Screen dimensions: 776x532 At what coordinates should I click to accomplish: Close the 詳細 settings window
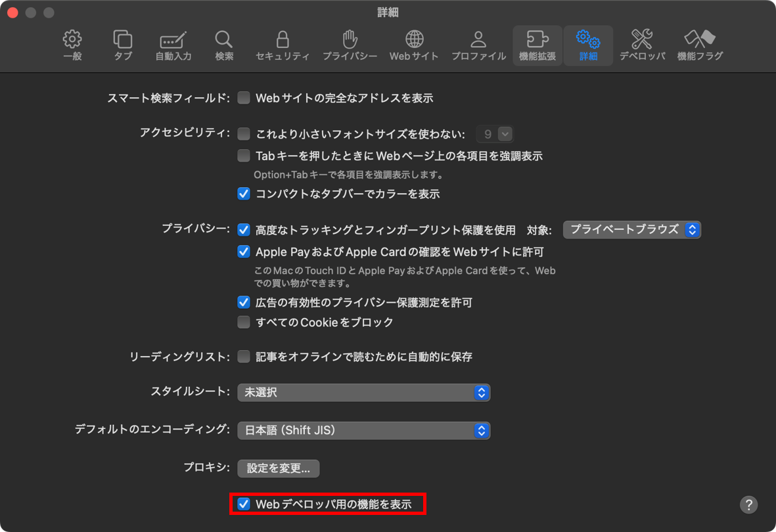tap(13, 12)
